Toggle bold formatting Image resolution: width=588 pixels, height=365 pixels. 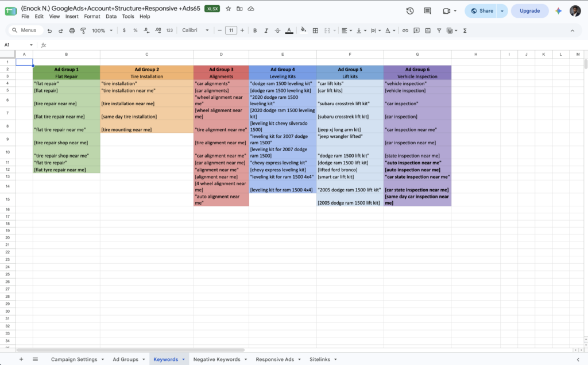tap(255, 31)
